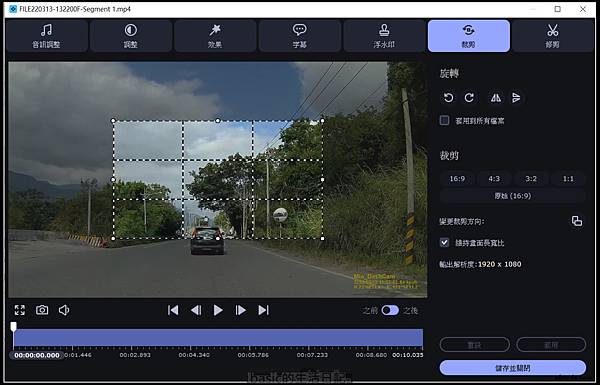600x385 pixels.
Task: Go to the 字幕 subtitles tab
Action: [x=299, y=36]
